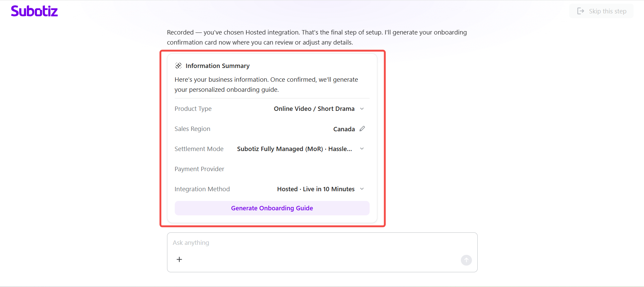The height and width of the screenshot is (287, 644).
Task: Click the Hosted · Live in 10 Minutes value
Action: pyautogui.click(x=316, y=189)
